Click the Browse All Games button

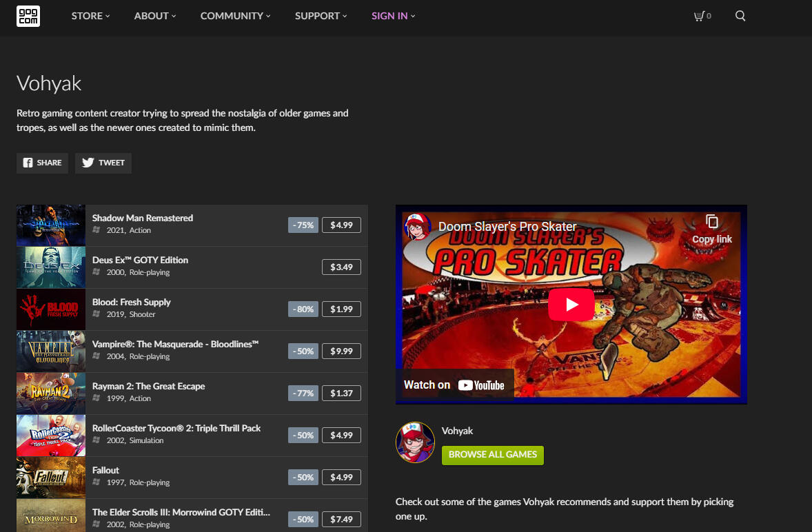tap(492, 455)
